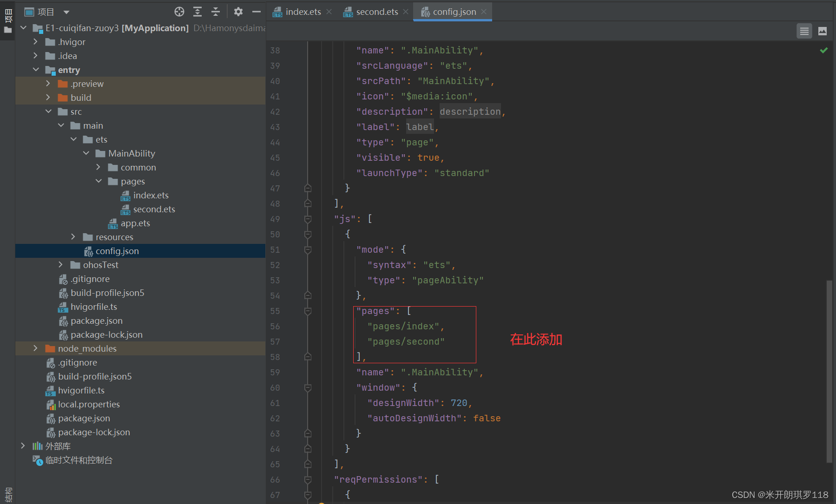The width and height of the screenshot is (836, 504).
Task: Click the label placeholder value at line 43
Action: click(x=420, y=127)
